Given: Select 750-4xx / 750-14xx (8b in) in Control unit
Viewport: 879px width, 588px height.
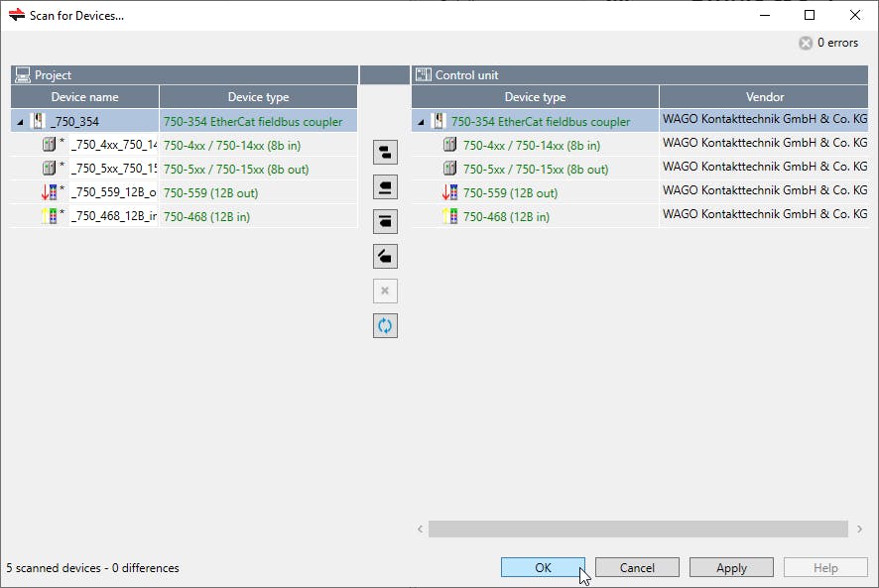Looking at the screenshot, I should click(532, 145).
